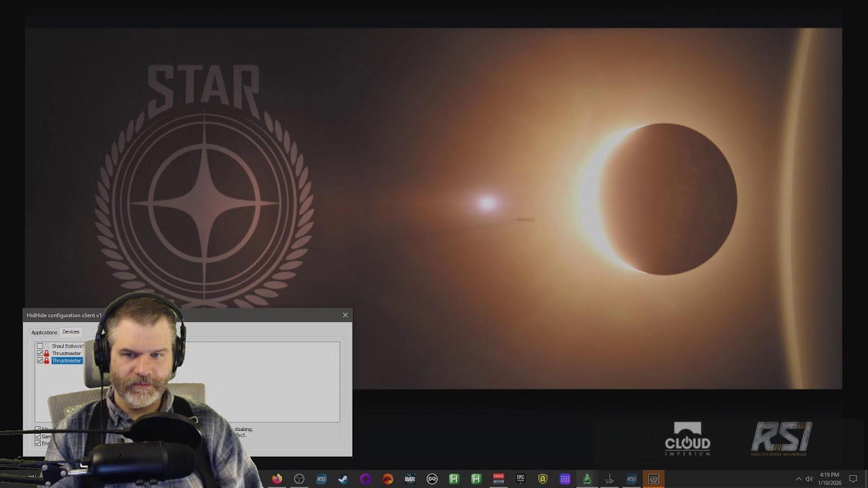Open the Windows notification center
Image resolution: width=868 pixels, height=488 pixels.
853,479
